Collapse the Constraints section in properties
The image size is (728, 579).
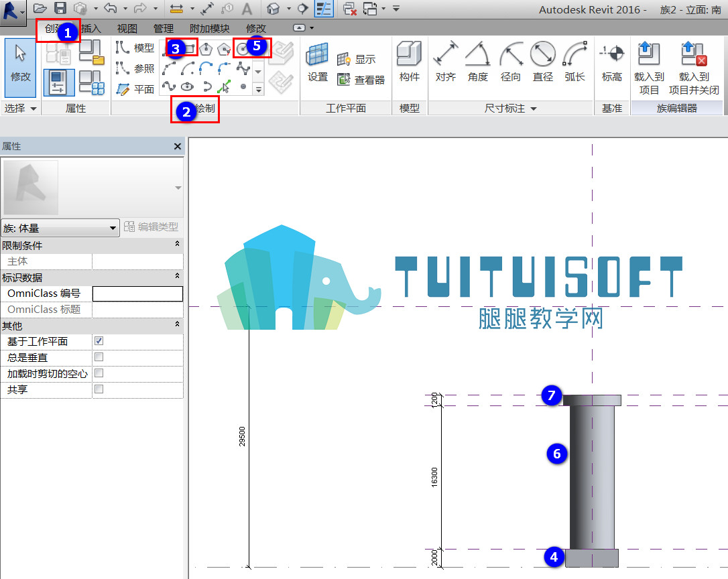coord(177,244)
